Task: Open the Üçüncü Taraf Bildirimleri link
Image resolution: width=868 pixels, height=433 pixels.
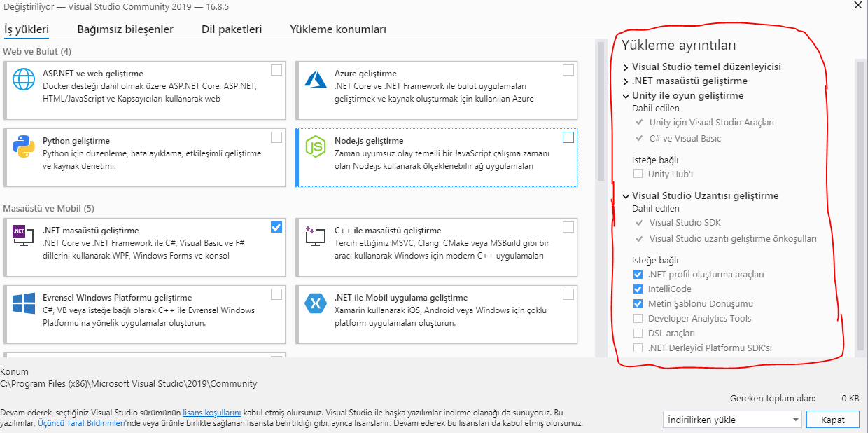Action: tap(81, 424)
